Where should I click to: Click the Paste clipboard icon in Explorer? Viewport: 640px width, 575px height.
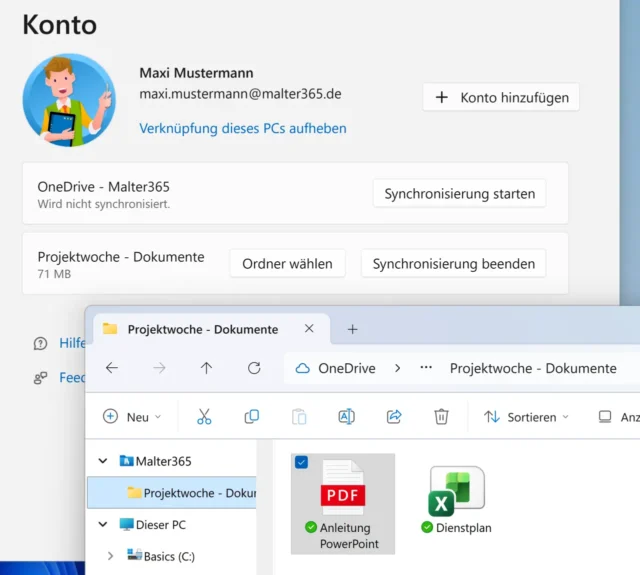(299, 417)
